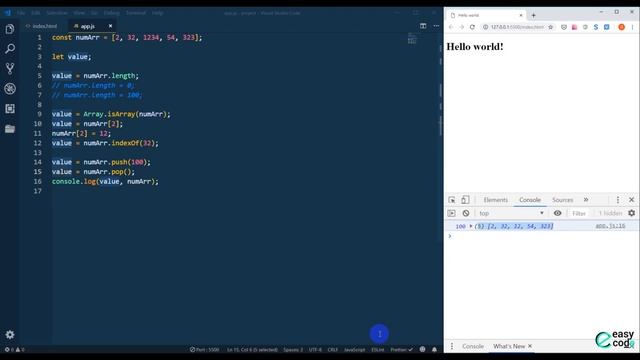Viewport: 640px width, 360px height.
Task: Click the Ln, Col cursor position status
Action: tap(252, 349)
